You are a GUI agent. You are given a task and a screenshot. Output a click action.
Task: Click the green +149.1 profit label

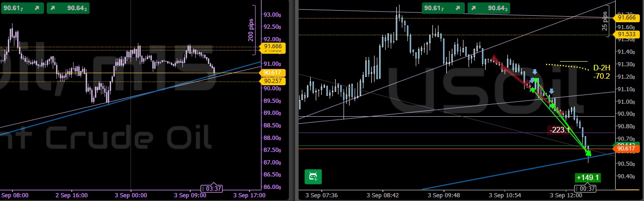click(x=588, y=177)
